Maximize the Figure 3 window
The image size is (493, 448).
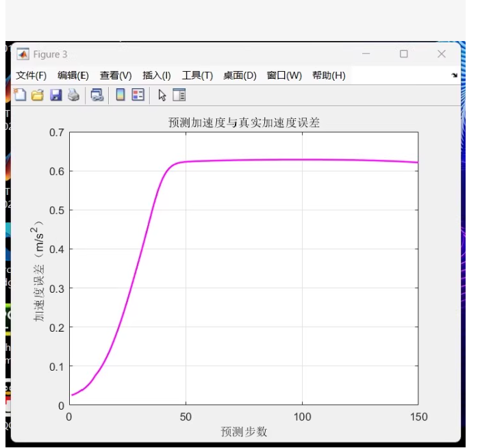pyautogui.click(x=404, y=54)
